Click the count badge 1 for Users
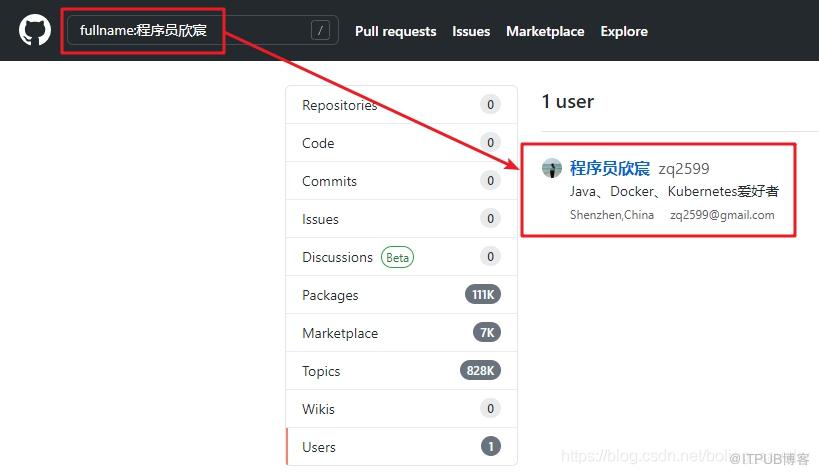 coord(490,446)
